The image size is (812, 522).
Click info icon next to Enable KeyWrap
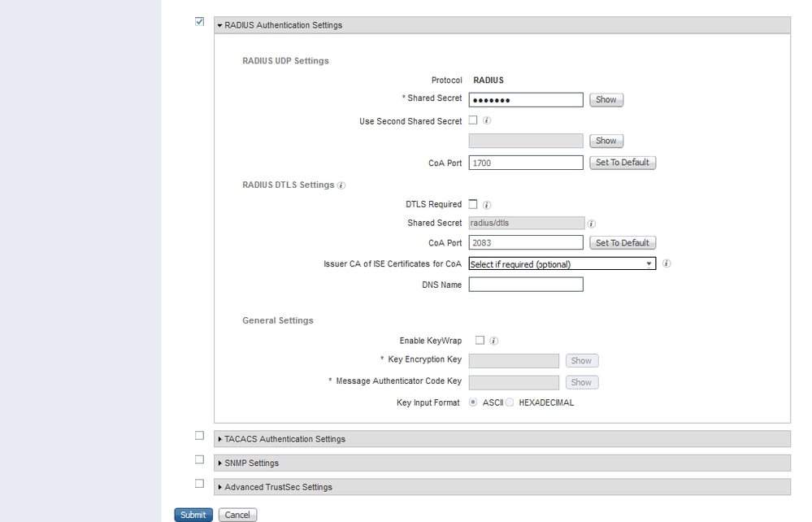click(493, 341)
